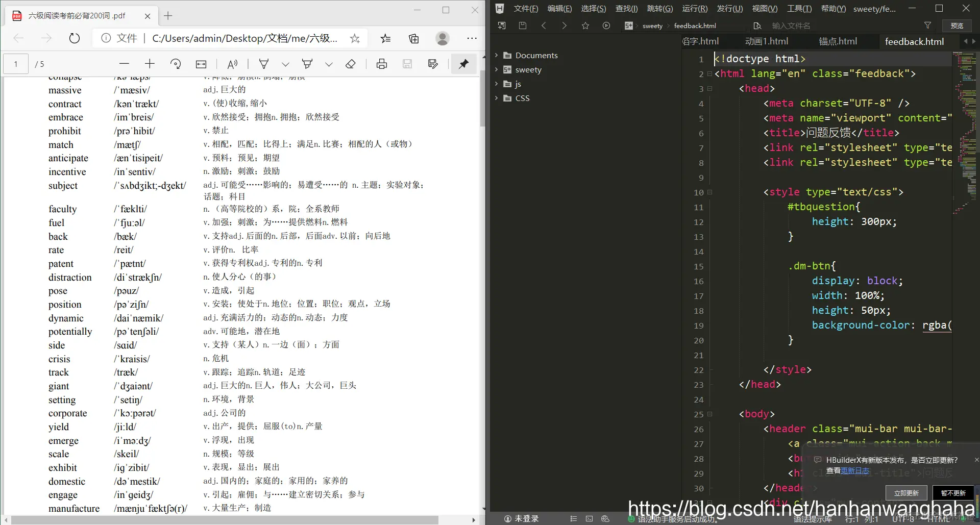This screenshot has width=980, height=525.
Task: Click the 预览 preview button
Action: (957, 26)
